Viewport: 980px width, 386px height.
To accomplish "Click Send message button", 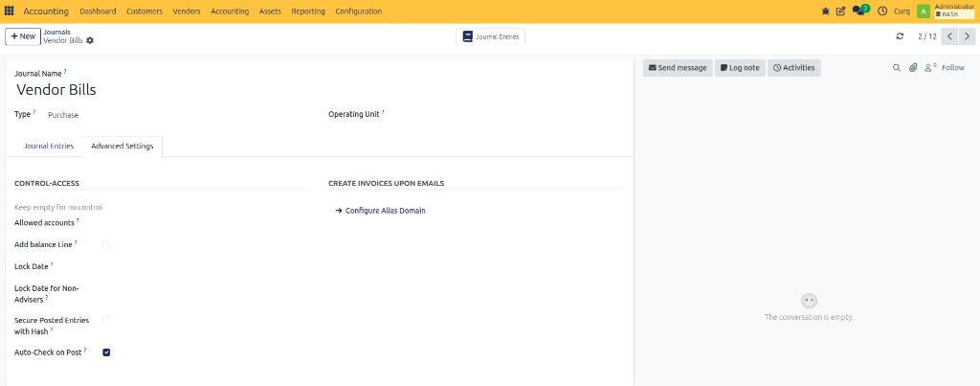I will pos(678,68).
